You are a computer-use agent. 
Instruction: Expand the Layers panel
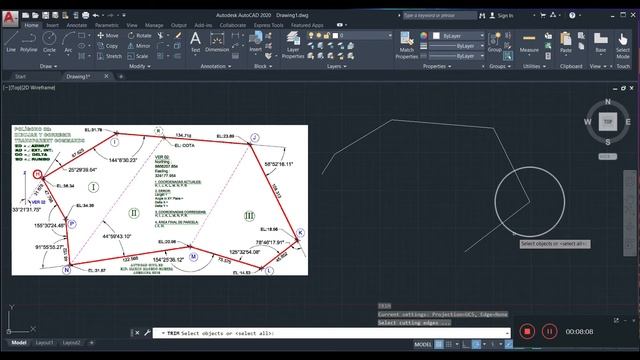click(336, 66)
